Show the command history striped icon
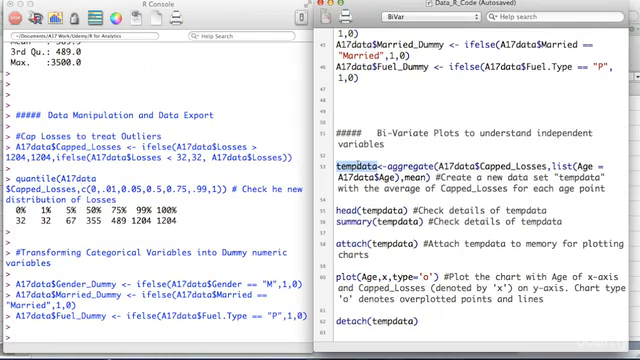 [95, 18]
